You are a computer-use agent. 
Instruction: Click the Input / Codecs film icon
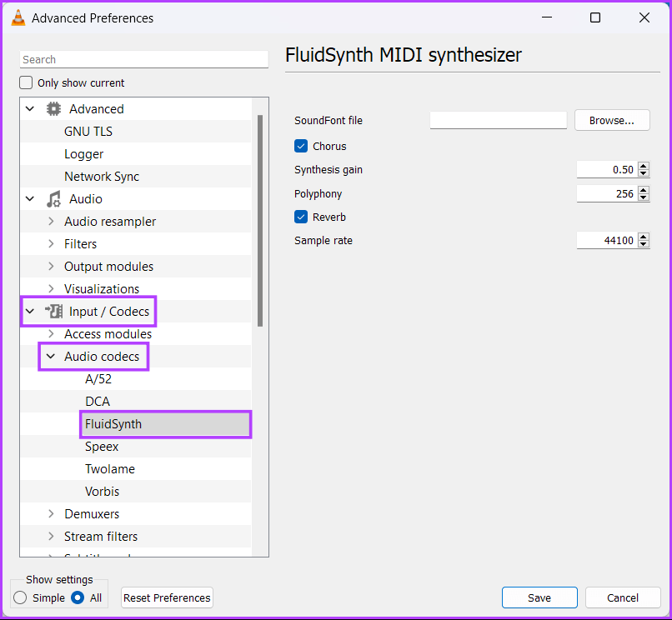coord(54,312)
